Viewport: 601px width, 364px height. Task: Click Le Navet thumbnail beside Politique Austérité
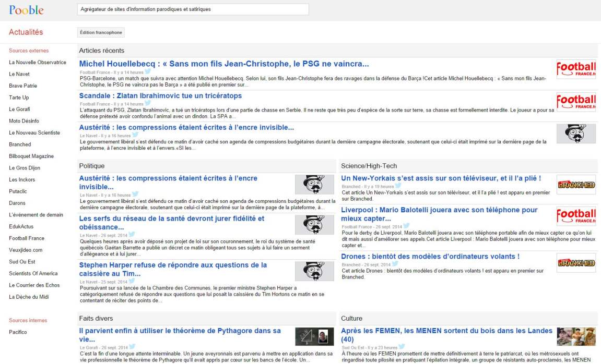pos(314,185)
